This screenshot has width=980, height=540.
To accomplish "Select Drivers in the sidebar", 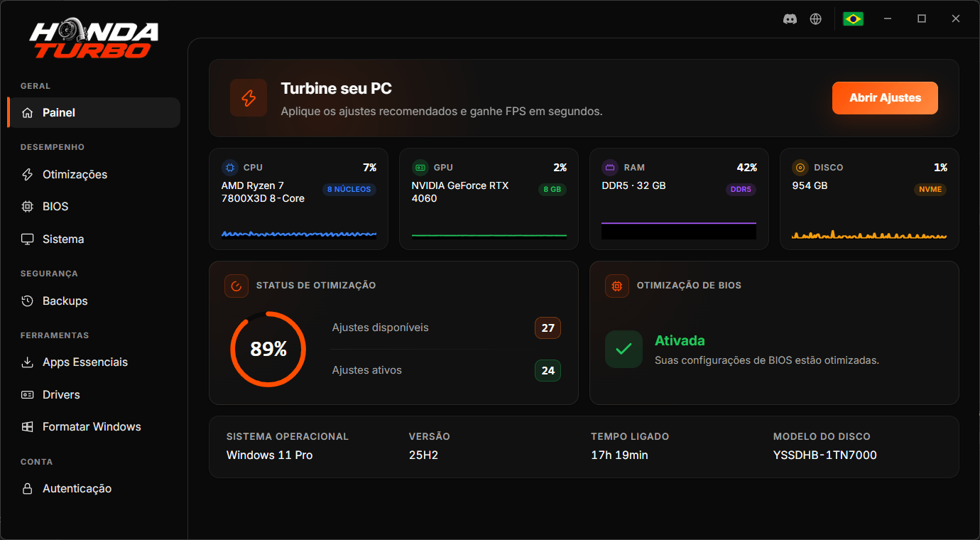I will coord(94,394).
